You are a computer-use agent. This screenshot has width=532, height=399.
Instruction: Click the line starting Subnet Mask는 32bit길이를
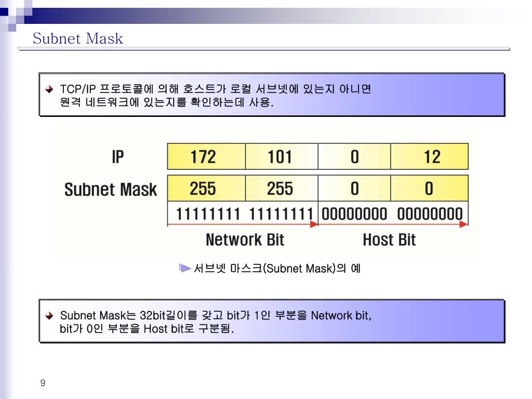click(216, 315)
